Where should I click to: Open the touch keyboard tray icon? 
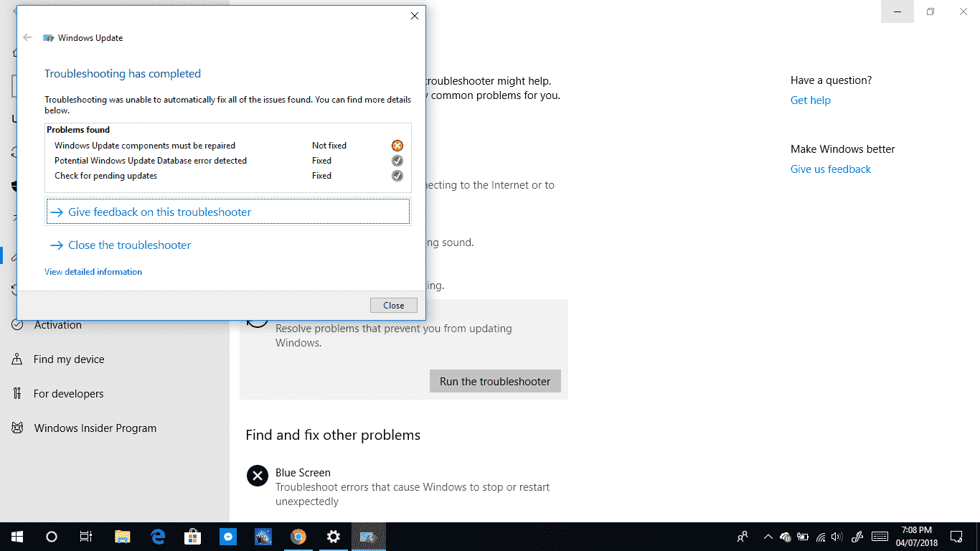pyautogui.click(x=880, y=537)
